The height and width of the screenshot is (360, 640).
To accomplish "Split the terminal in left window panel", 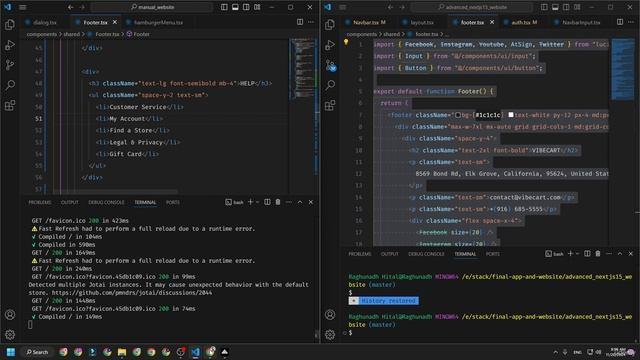I will point(267,202).
